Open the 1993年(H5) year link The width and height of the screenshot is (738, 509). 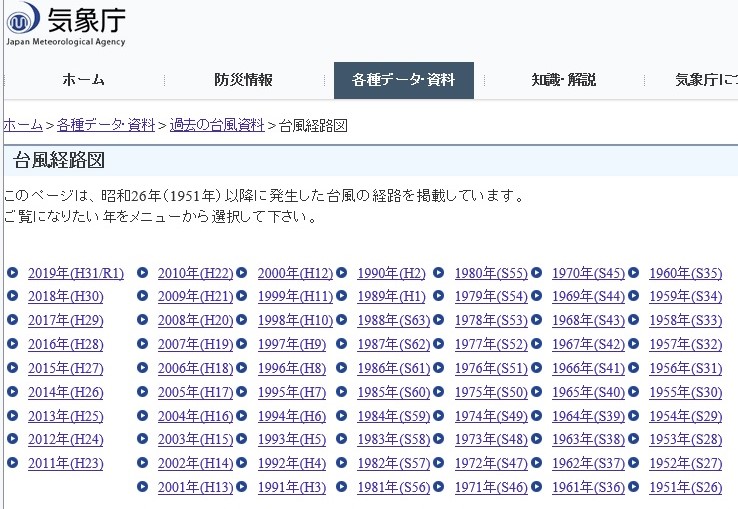292,440
